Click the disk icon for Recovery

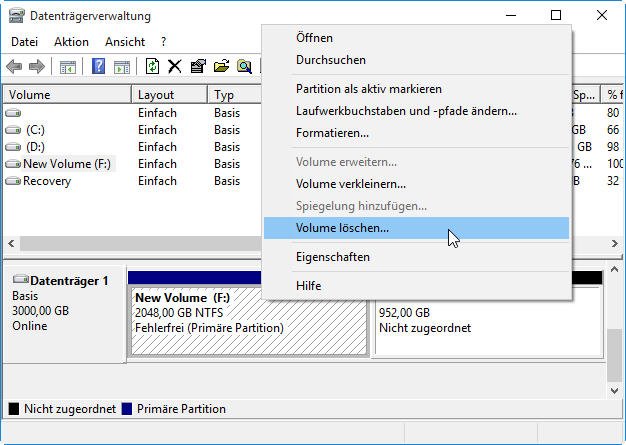[x=13, y=181]
